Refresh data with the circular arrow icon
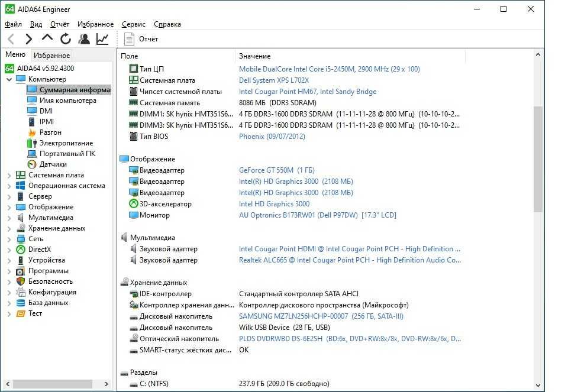The height and width of the screenshot is (392, 568). [x=66, y=39]
